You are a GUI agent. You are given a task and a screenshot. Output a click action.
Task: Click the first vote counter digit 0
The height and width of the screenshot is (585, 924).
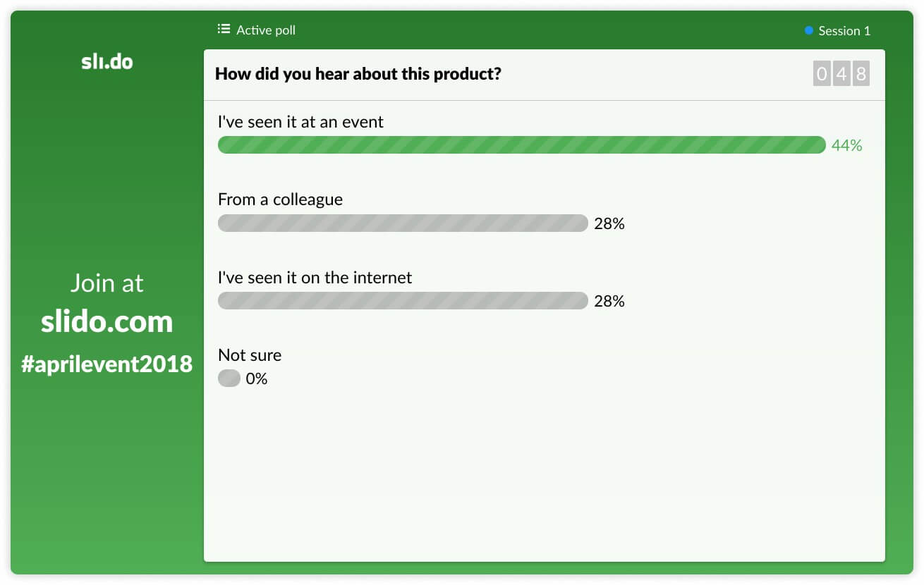pos(822,74)
